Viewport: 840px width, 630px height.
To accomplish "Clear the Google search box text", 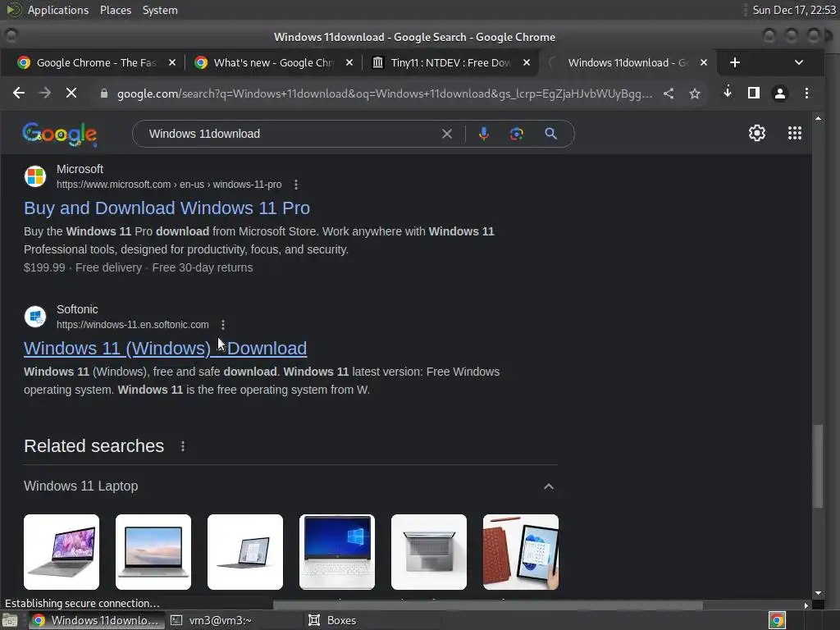I will [x=447, y=134].
